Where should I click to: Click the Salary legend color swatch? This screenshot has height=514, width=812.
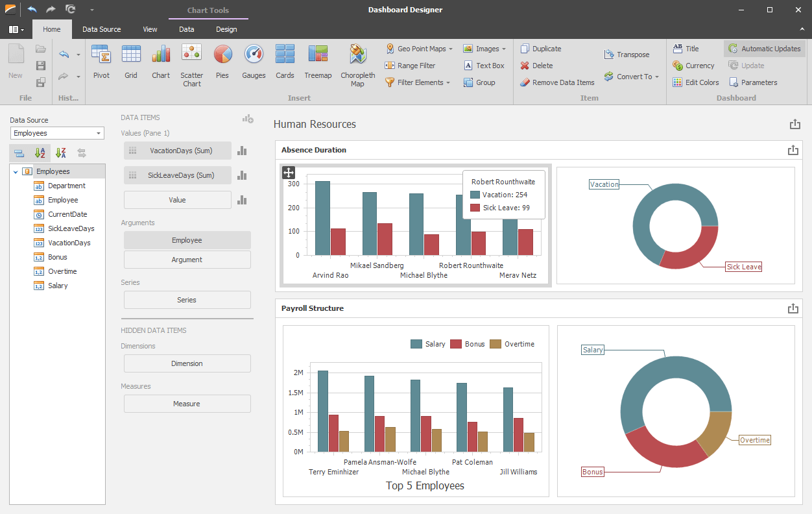(416, 344)
